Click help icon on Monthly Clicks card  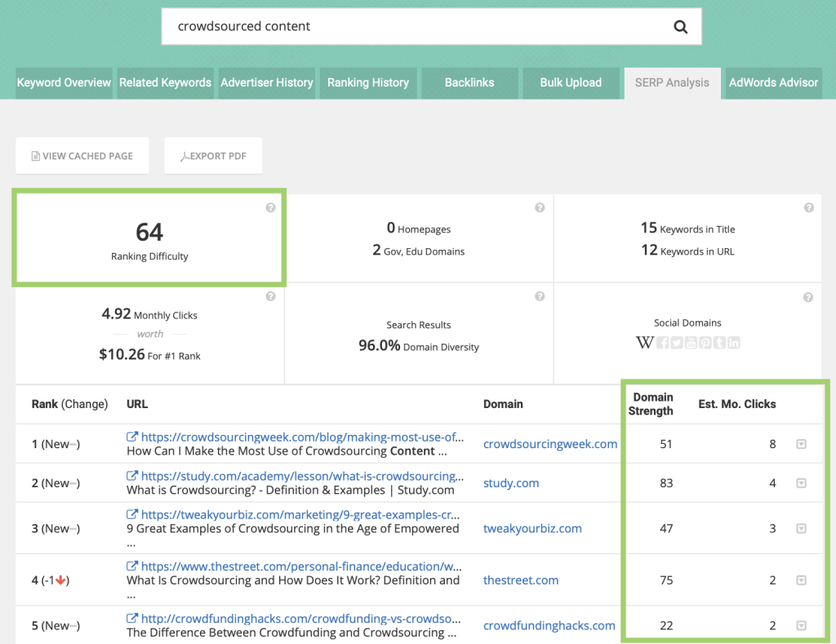[x=271, y=296]
